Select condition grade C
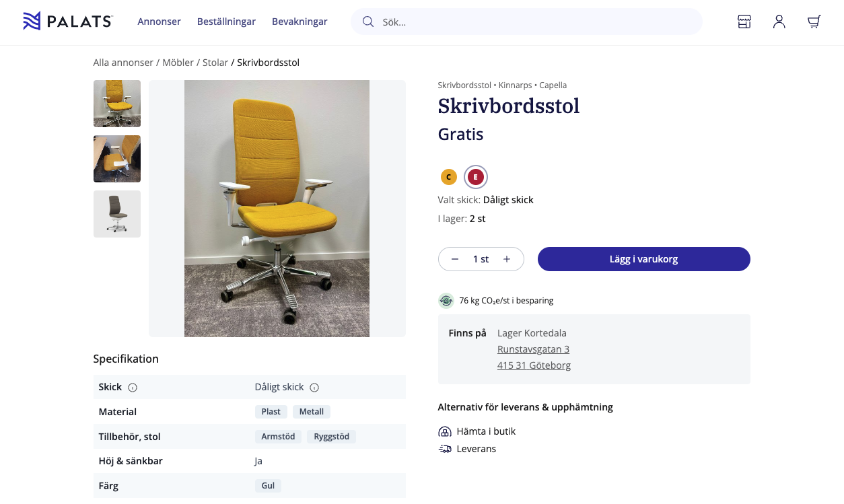844x504 pixels. tap(449, 177)
